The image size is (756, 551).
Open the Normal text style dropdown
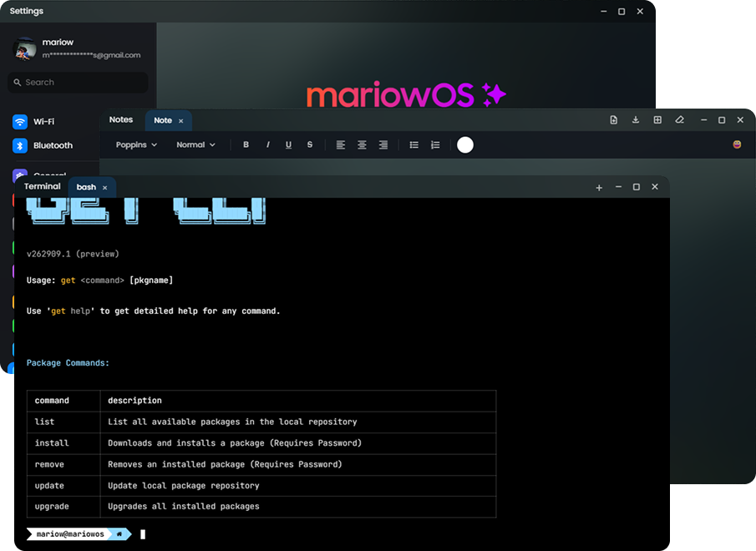pos(195,144)
